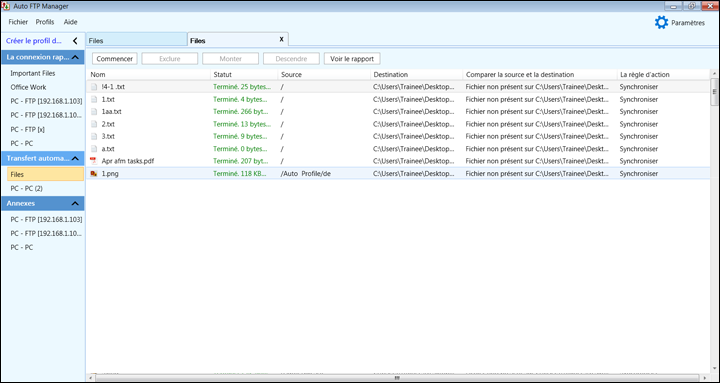Switch to the first Files tab
The image size is (720, 383).
(137, 40)
